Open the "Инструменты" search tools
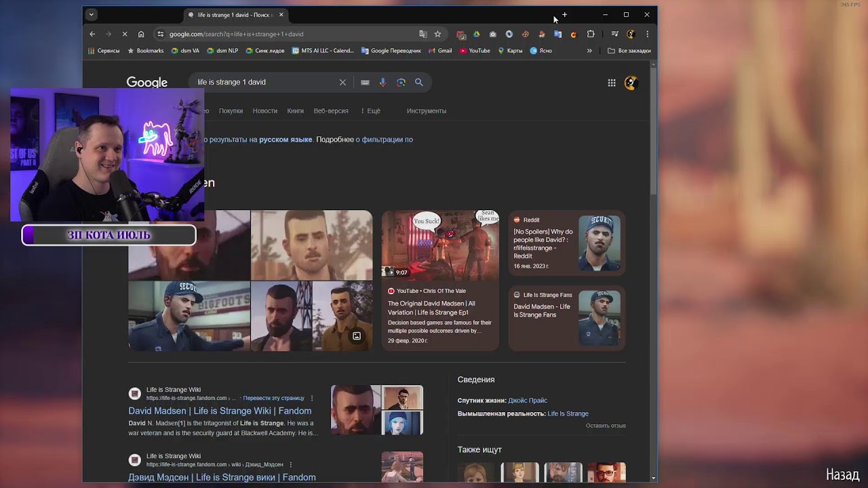The width and height of the screenshot is (868, 488). (x=427, y=110)
